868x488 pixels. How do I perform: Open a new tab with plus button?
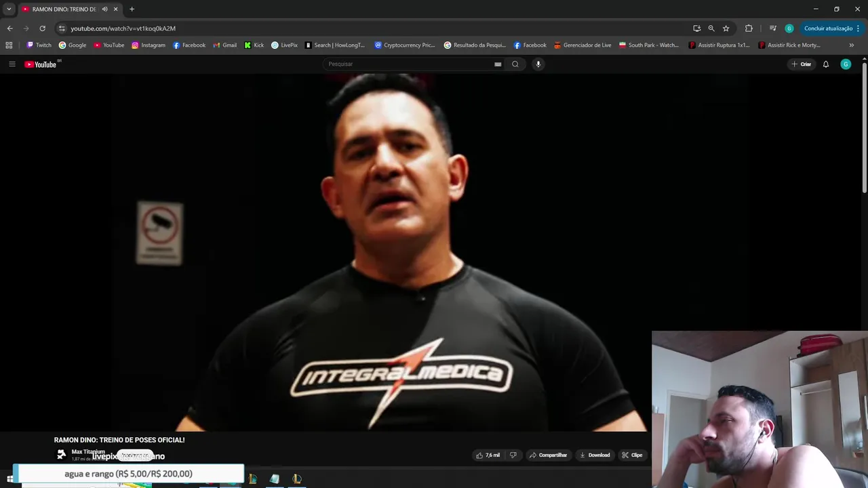coord(132,9)
